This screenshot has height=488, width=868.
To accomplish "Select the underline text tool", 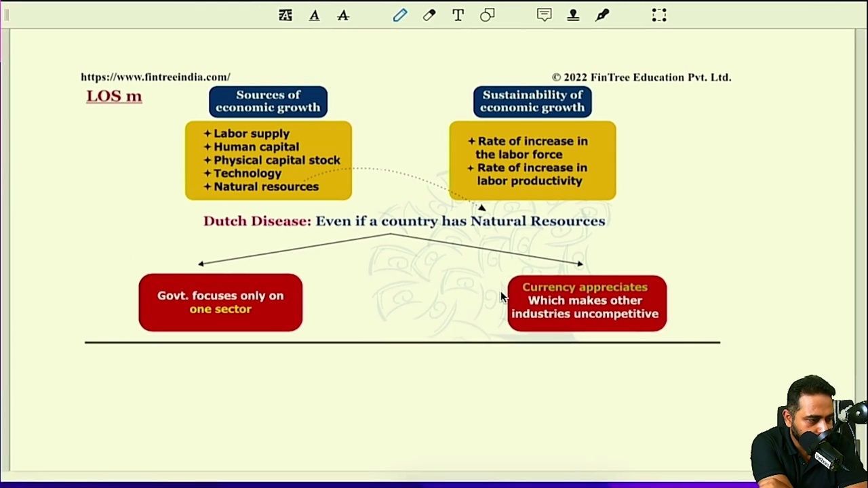I will [314, 15].
